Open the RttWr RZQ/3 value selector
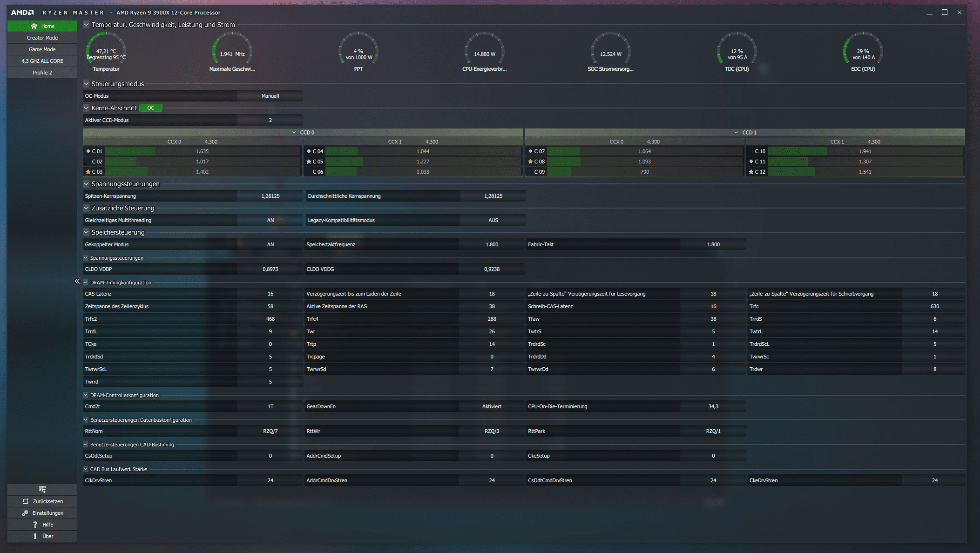The width and height of the screenshot is (980, 553). tap(492, 431)
